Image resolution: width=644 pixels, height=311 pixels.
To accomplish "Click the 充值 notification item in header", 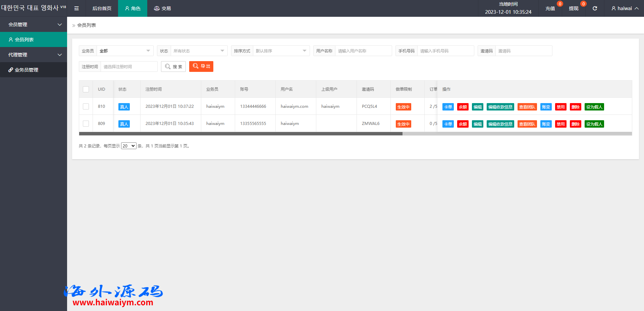I will point(550,8).
